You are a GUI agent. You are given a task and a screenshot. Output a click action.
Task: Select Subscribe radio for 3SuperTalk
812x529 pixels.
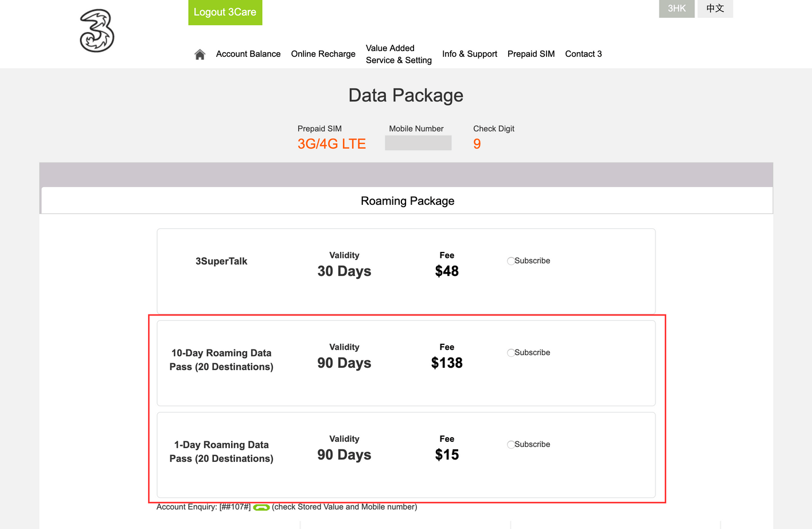[x=510, y=261]
